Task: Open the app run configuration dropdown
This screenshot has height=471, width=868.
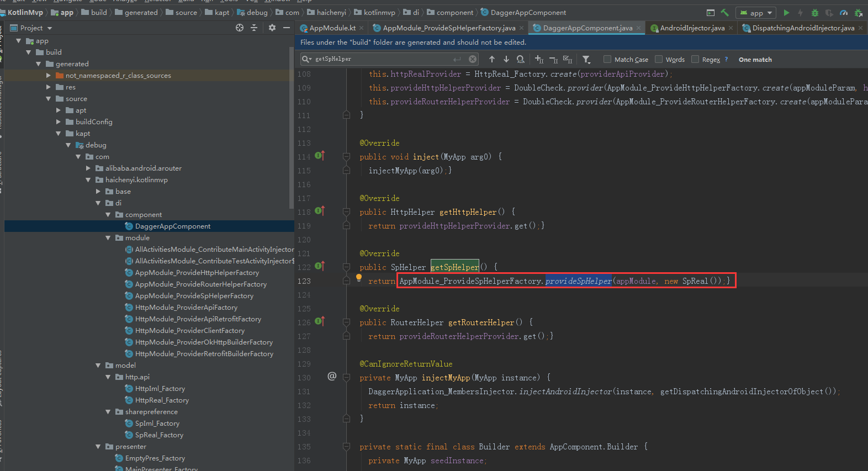Action: (756, 12)
